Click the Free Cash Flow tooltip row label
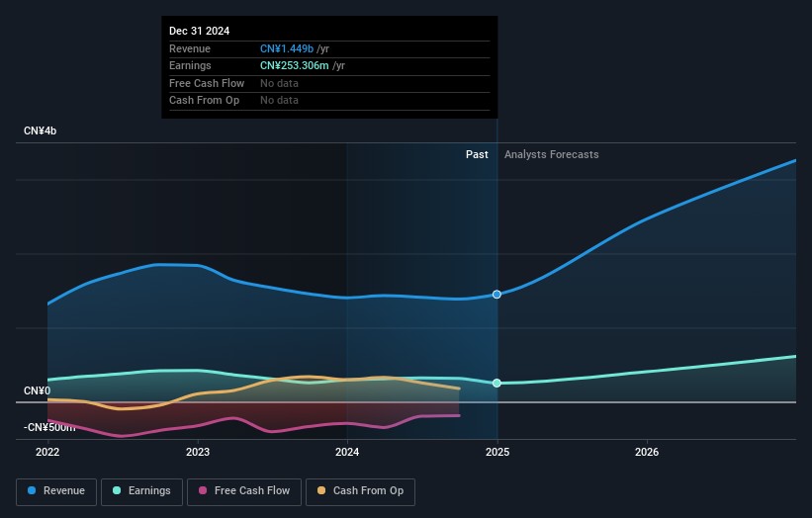 (207, 83)
